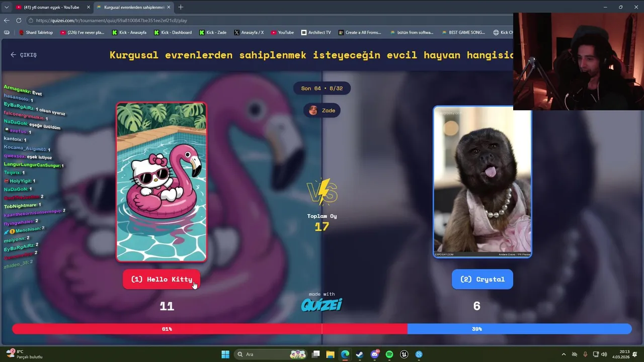Click the Son 64 • 8/32 round badge
The width and height of the screenshot is (644, 362).
[x=322, y=88]
